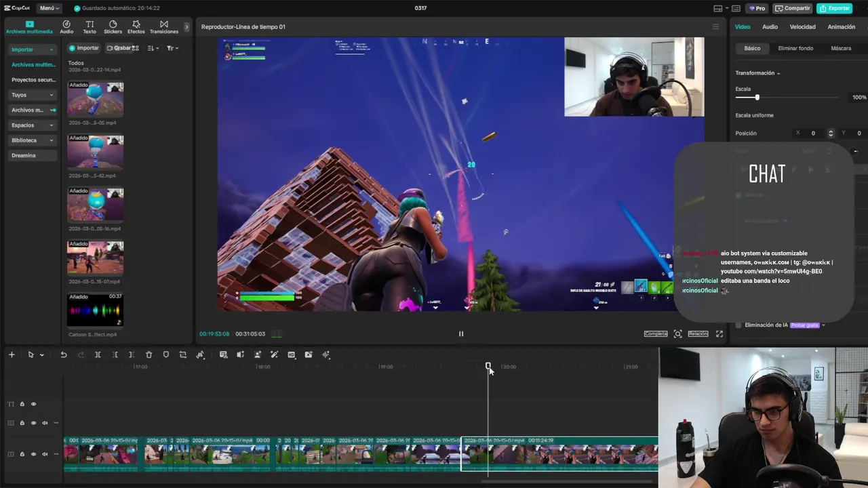Collapse the Importar section
This screenshot has width=868, height=488.
coord(52,49)
